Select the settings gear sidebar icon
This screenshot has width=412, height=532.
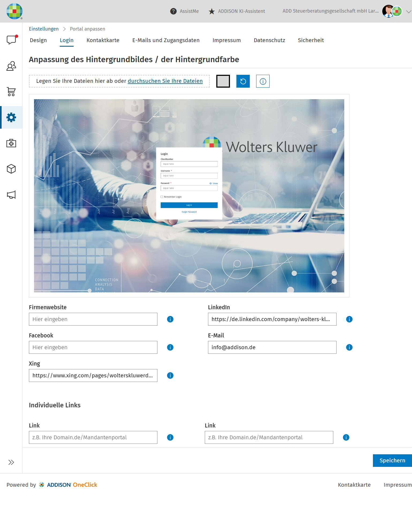11,117
